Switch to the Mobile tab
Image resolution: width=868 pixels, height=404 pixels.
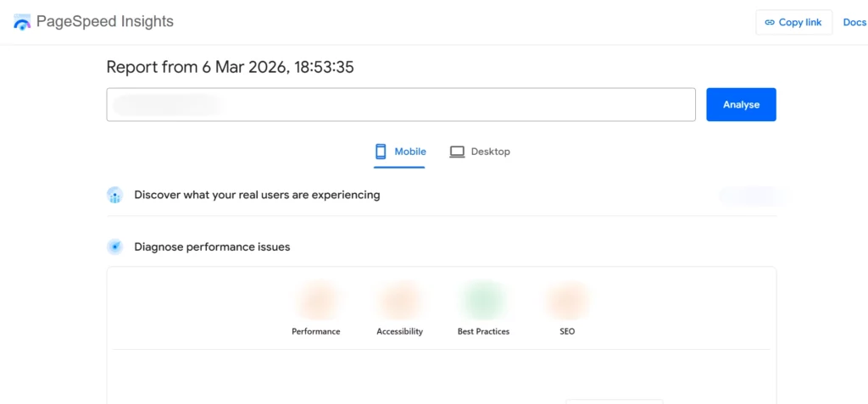[x=409, y=152]
